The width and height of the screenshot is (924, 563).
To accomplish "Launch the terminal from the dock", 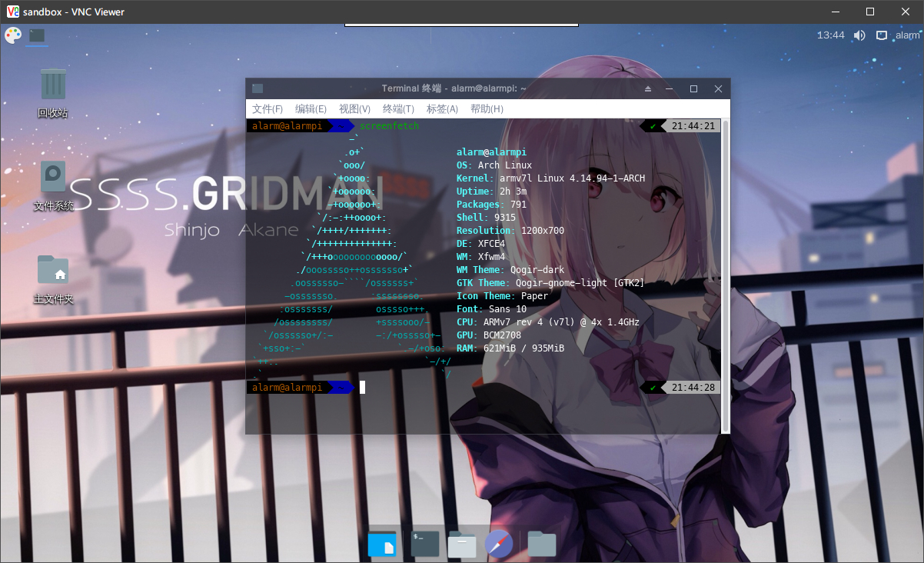I will (424, 543).
